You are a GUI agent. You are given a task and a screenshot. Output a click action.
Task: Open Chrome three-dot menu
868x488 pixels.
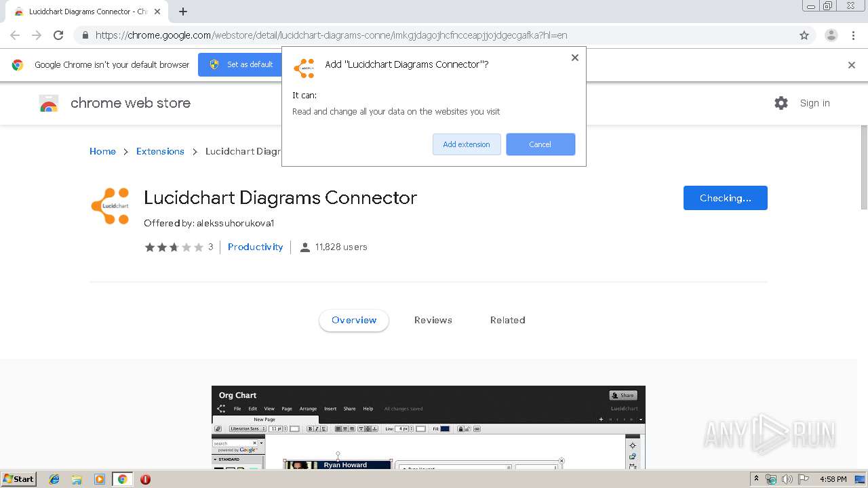coord(853,35)
